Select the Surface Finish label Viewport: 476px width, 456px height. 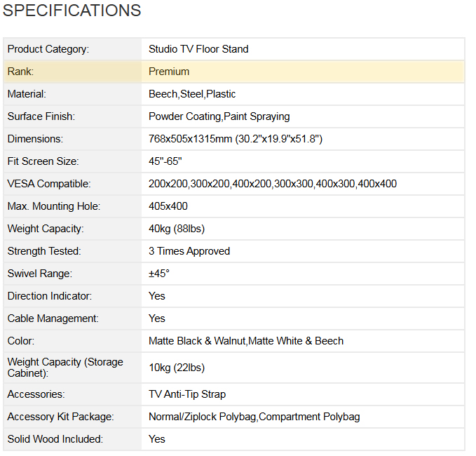pyautogui.click(x=41, y=116)
